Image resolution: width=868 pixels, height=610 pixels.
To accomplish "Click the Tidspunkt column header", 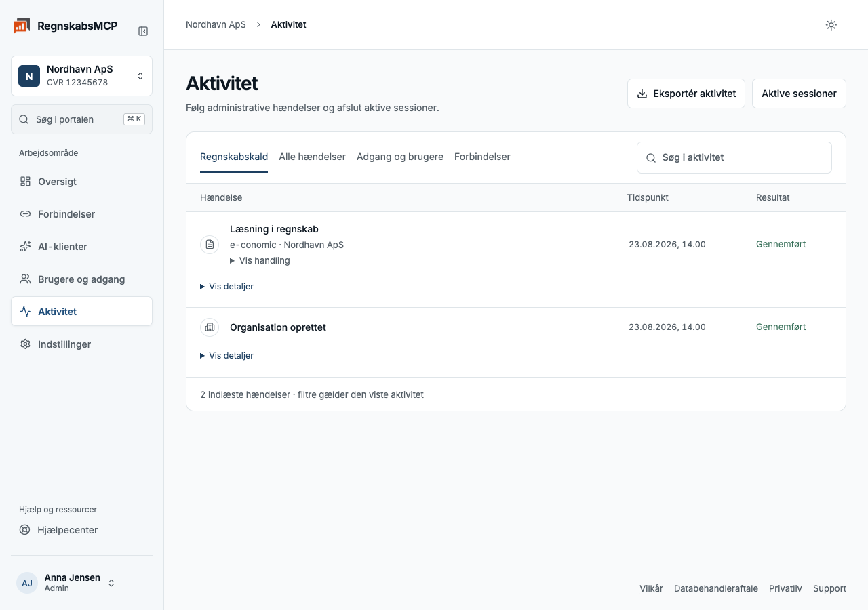I will 648,197.
